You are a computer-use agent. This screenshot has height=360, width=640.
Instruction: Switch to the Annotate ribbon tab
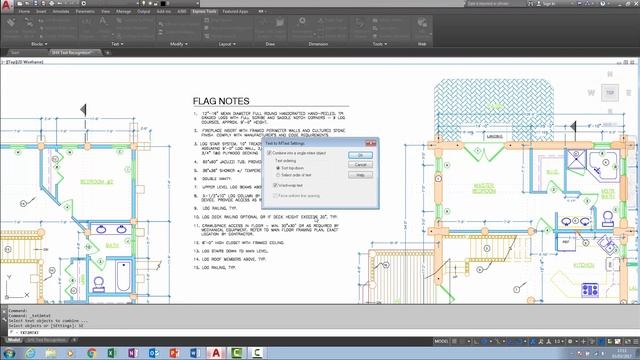point(61,11)
